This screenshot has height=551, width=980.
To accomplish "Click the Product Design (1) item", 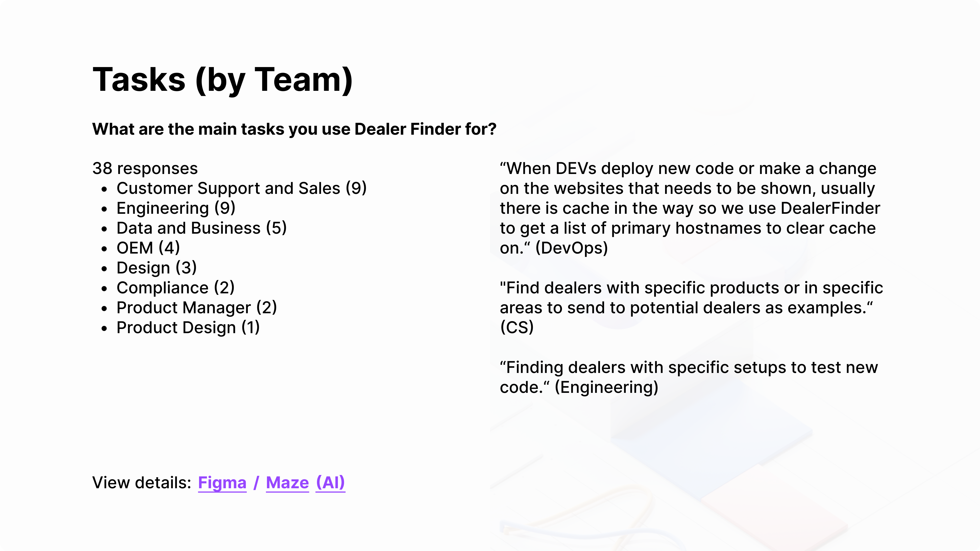I will pyautogui.click(x=188, y=328).
